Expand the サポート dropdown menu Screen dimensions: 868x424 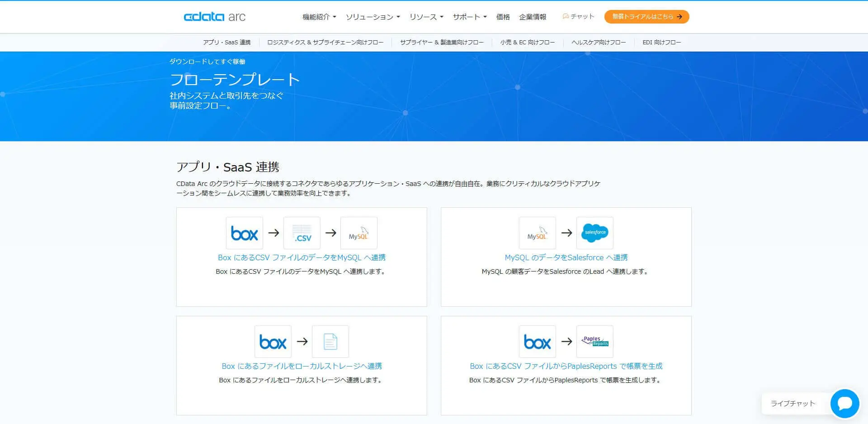coord(470,17)
